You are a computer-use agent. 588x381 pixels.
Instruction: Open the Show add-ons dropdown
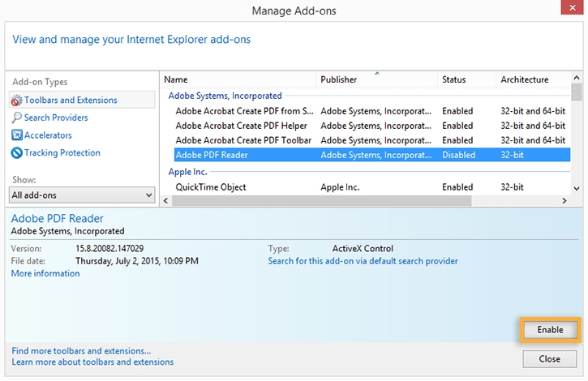(x=83, y=195)
